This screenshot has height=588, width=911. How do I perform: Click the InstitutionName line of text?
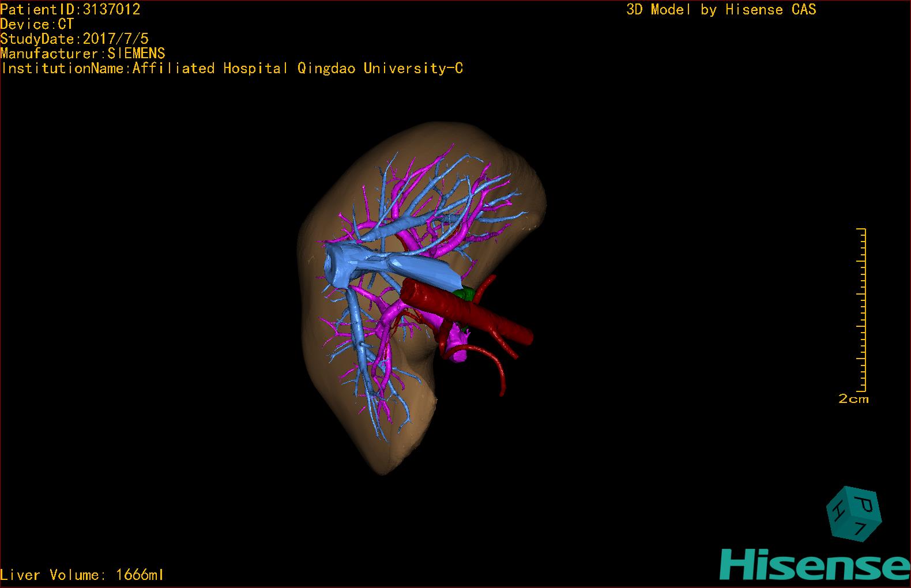(x=232, y=68)
